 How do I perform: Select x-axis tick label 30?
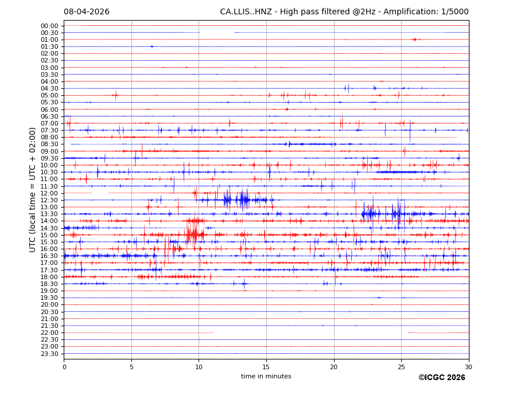468,367
